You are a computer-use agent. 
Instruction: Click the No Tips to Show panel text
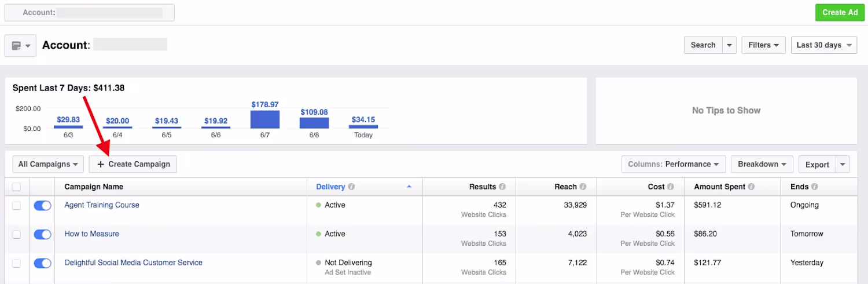click(x=726, y=110)
